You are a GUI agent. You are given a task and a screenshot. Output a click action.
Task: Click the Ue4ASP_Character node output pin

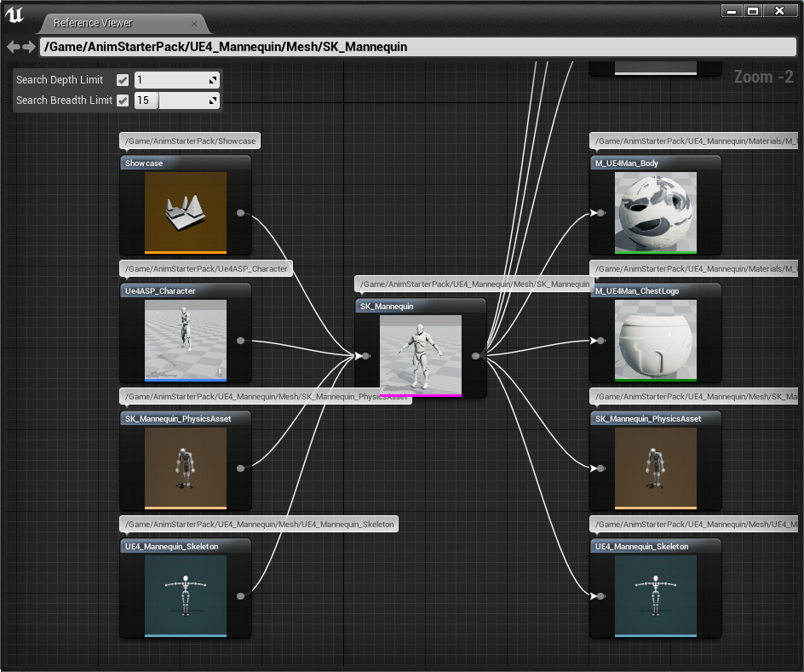240,341
